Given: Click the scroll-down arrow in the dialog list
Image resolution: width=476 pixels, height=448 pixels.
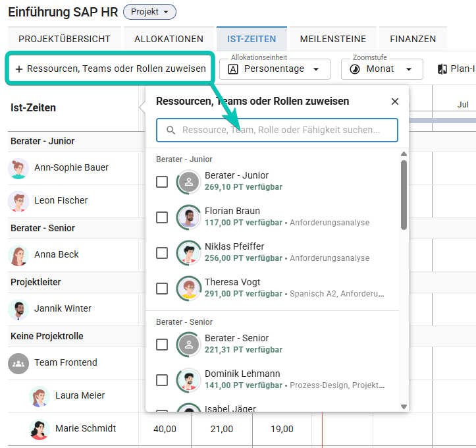Looking at the screenshot, I should 404,406.
